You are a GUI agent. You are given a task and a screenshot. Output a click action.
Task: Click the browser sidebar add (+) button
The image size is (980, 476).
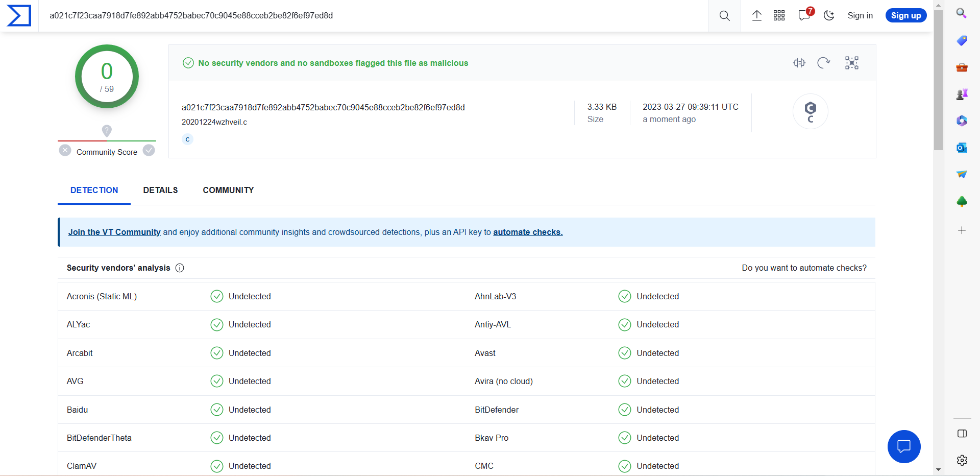point(962,230)
